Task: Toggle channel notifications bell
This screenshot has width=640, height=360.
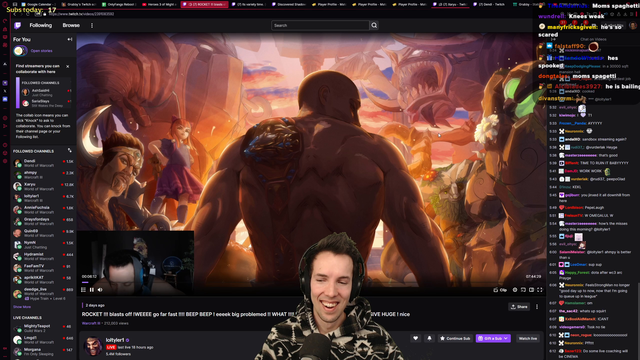Action: point(429,338)
